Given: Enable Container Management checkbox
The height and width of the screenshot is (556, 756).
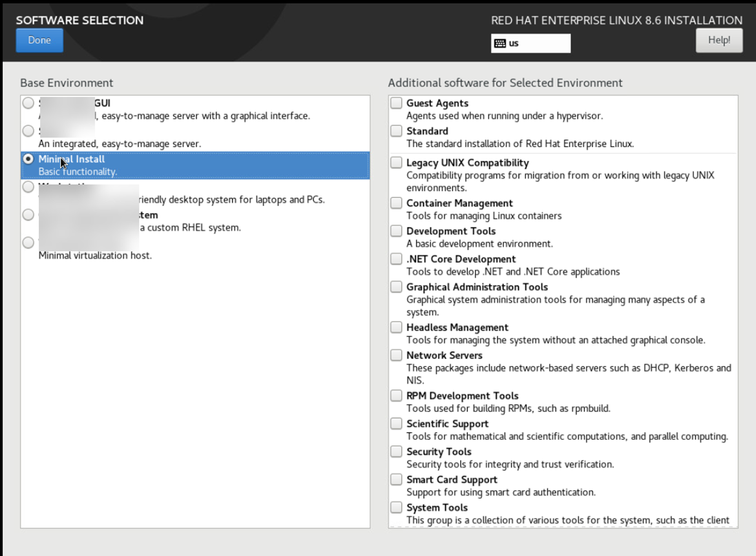Looking at the screenshot, I should click(x=396, y=203).
